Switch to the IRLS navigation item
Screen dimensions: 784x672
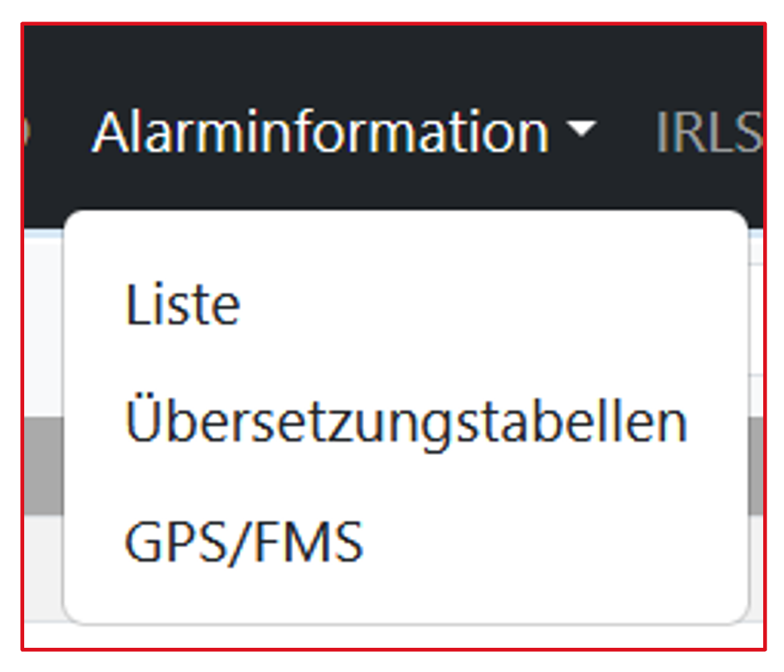(x=707, y=132)
